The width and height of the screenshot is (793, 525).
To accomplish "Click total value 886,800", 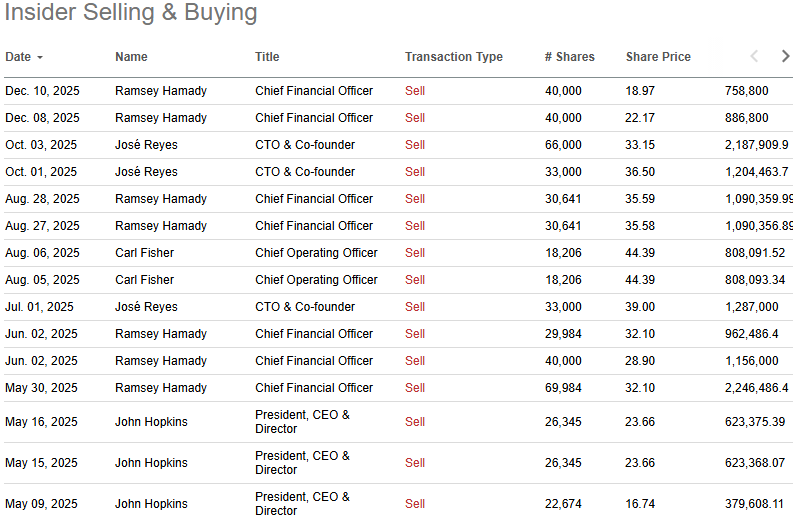I will 746,118.
